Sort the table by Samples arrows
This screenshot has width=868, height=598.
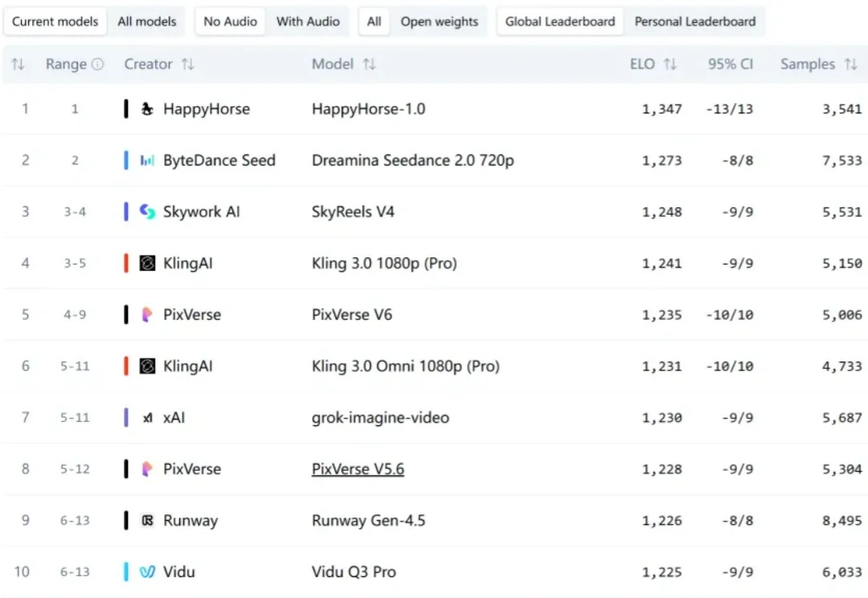coord(850,64)
